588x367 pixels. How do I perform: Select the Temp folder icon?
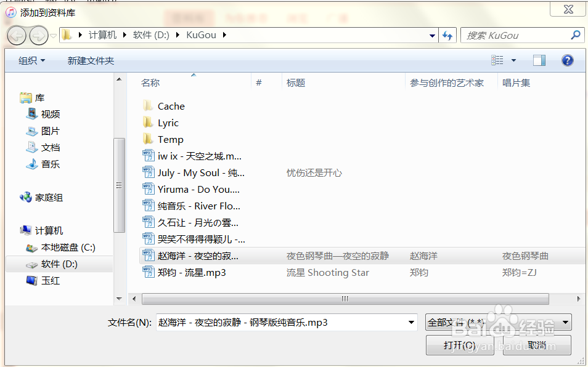[148, 139]
